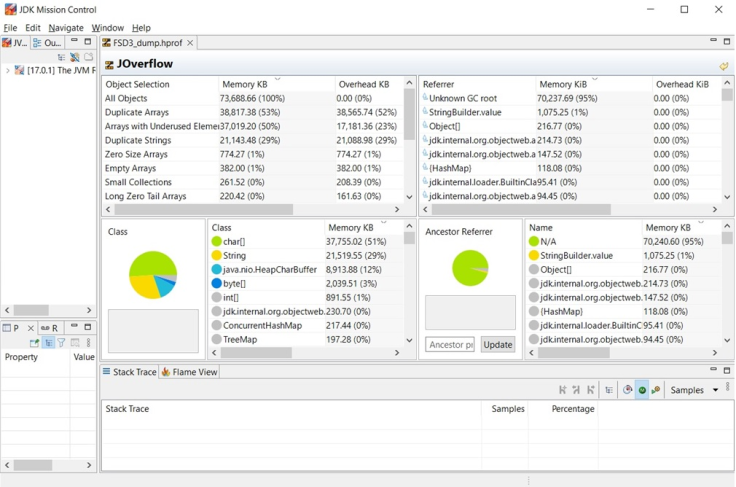Screen dimensions: 736x487
Task: Open the Edit menu
Action: [33, 28]
